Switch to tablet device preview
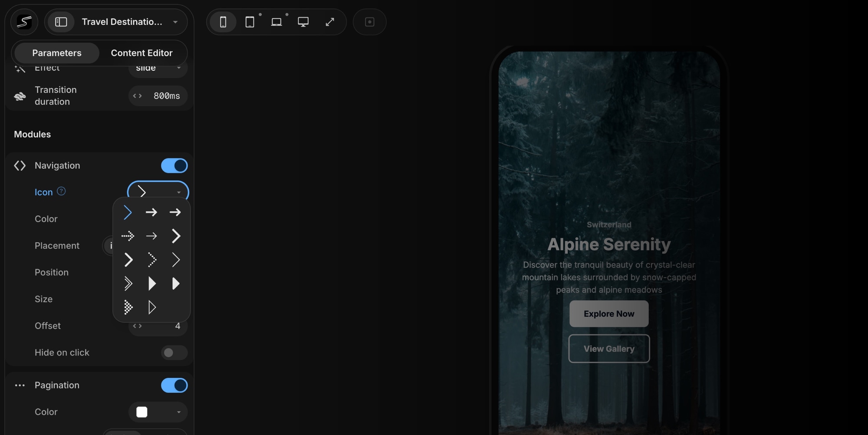This screenshot has width=868, height=435. (250, 22)
